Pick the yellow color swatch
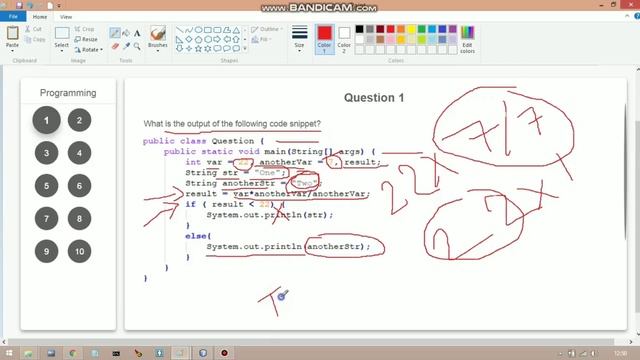The image size is (640, 360). click(x=411, y=29)
